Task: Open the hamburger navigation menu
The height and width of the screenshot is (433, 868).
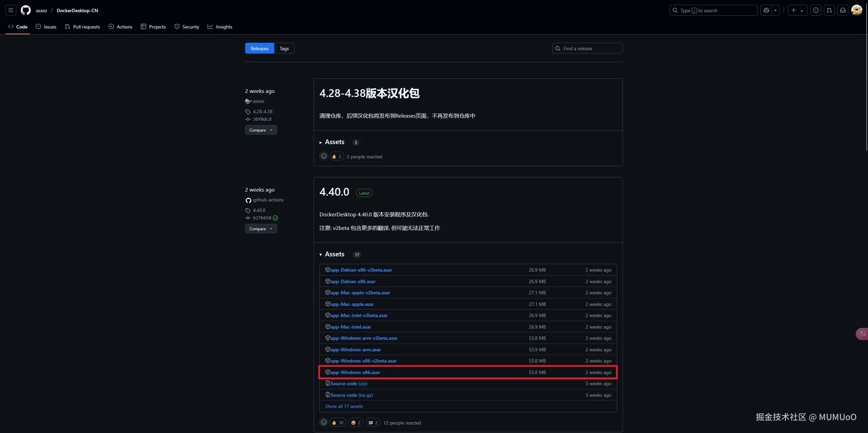Action: click(11, 10)
